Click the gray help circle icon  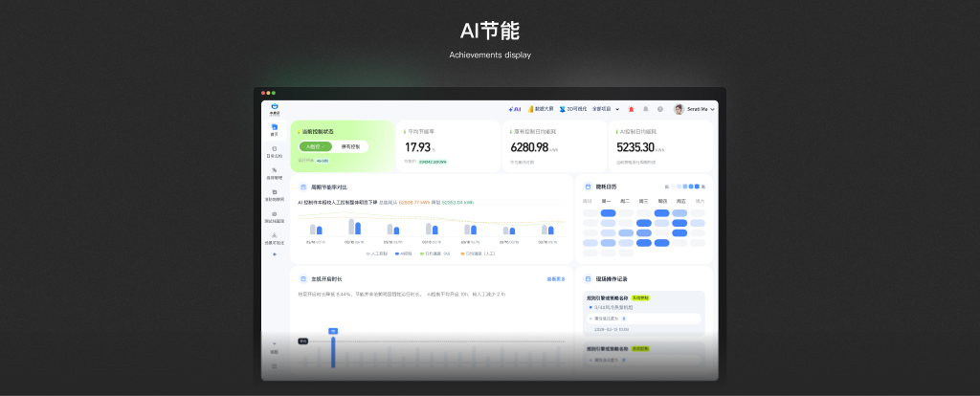point(660,109)
